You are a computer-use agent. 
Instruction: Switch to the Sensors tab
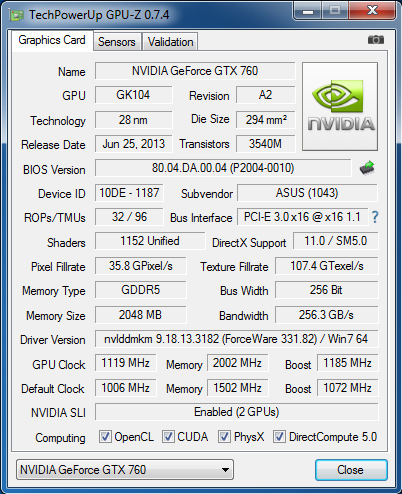(117, 42)
